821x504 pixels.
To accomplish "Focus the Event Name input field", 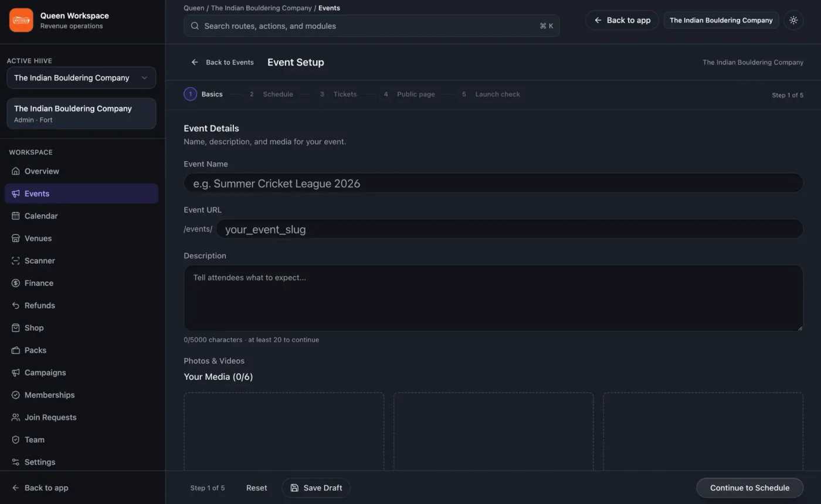I will pyautogui.click(x=493, y=183).
